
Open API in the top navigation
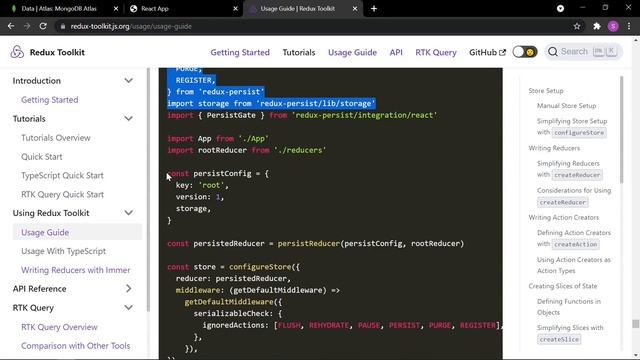(x=396, y=52)
